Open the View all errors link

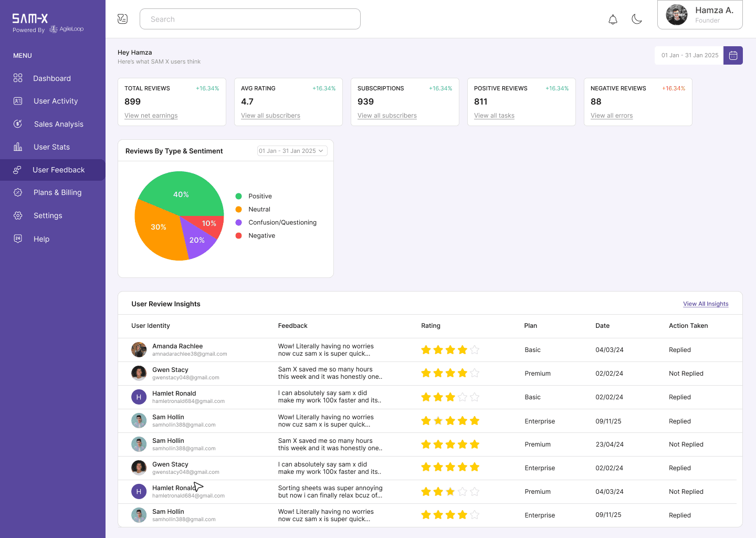(612, 116)
